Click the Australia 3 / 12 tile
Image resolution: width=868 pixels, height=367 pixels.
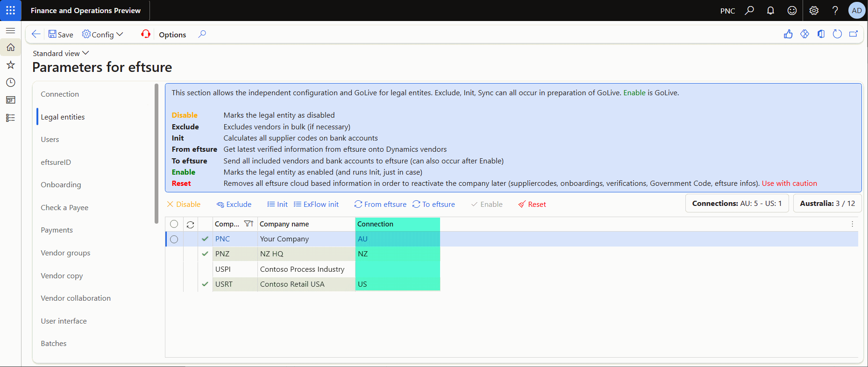coord(827,204)
